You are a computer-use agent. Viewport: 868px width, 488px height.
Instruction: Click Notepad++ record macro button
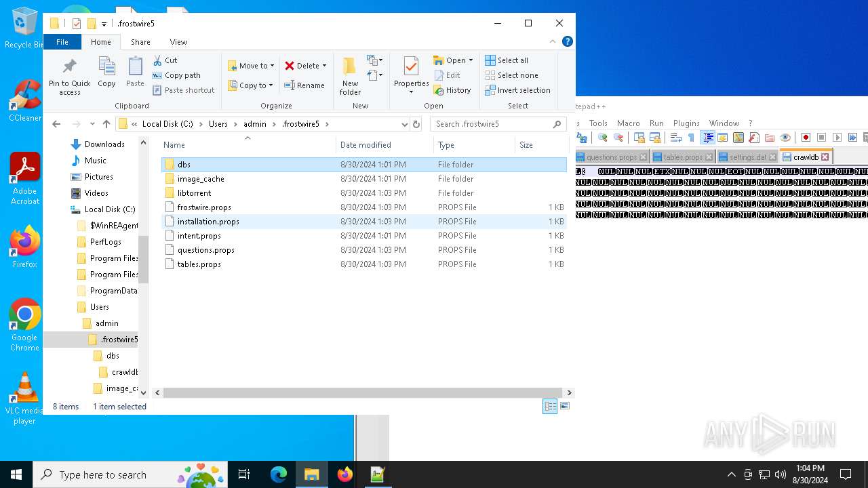[806, 138]
